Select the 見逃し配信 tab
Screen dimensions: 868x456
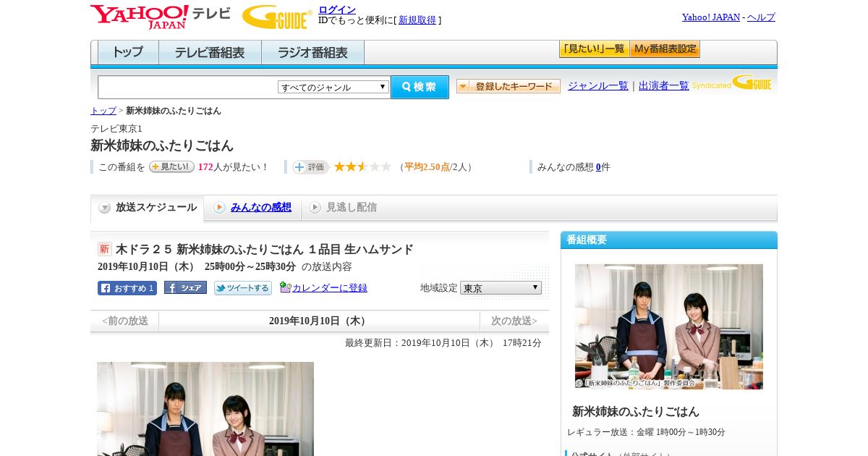coord(351,207)
